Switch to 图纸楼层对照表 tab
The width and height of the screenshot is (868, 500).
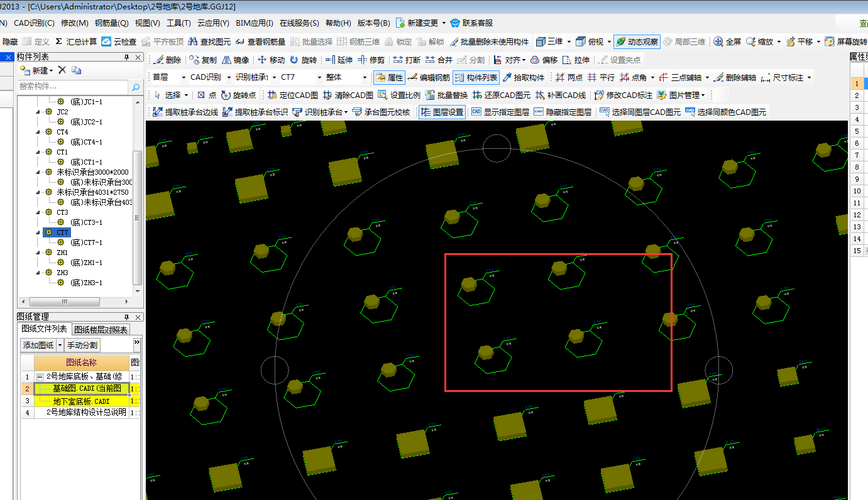[101, 330]
